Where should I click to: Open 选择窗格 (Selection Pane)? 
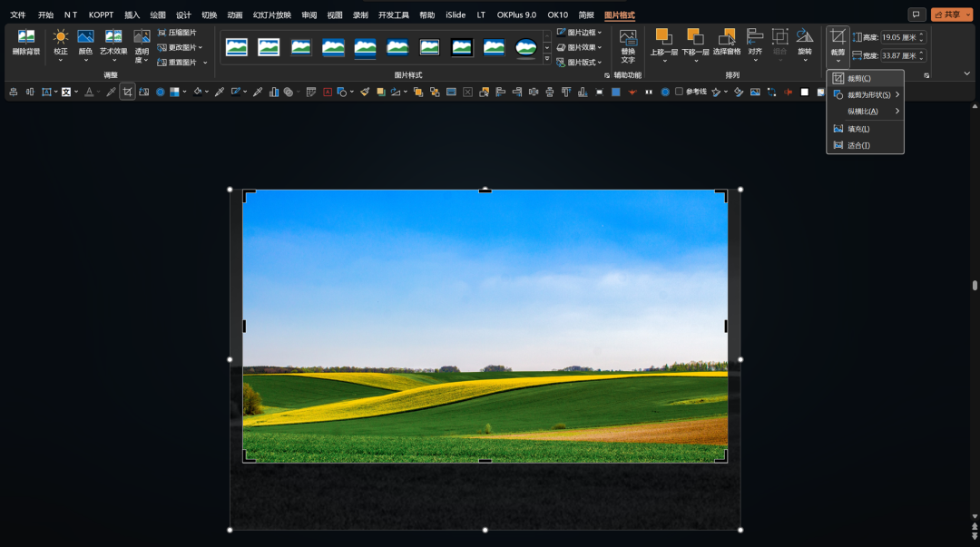point(727,43)
